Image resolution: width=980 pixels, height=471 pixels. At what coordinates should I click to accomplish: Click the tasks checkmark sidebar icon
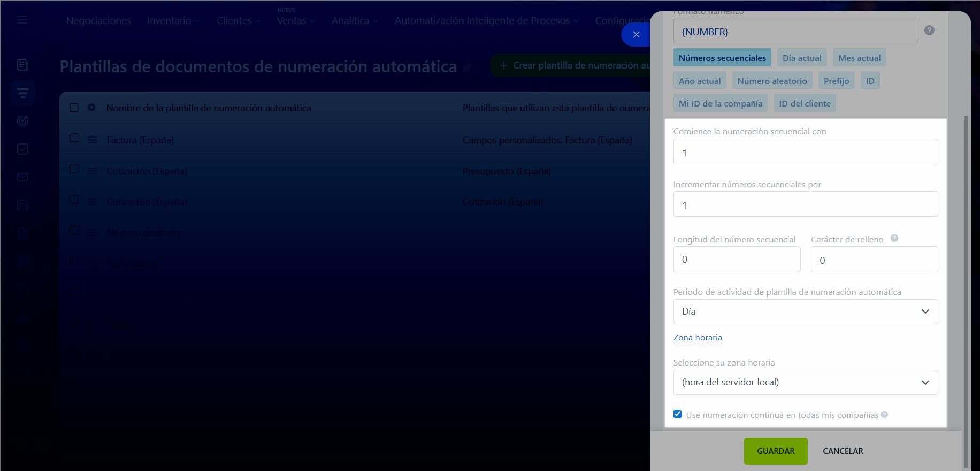pyautogui.click(x=22, y=149)
